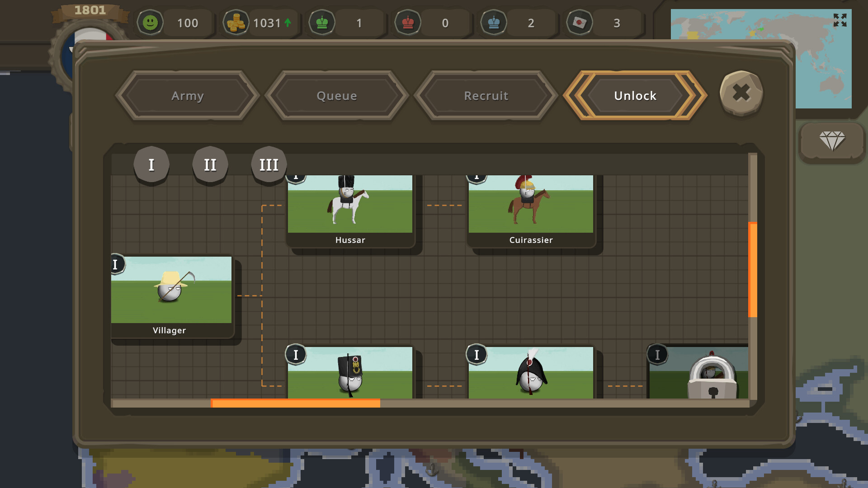
Task: Expand the world minimap to fullscreen
Action: [840, 19]
